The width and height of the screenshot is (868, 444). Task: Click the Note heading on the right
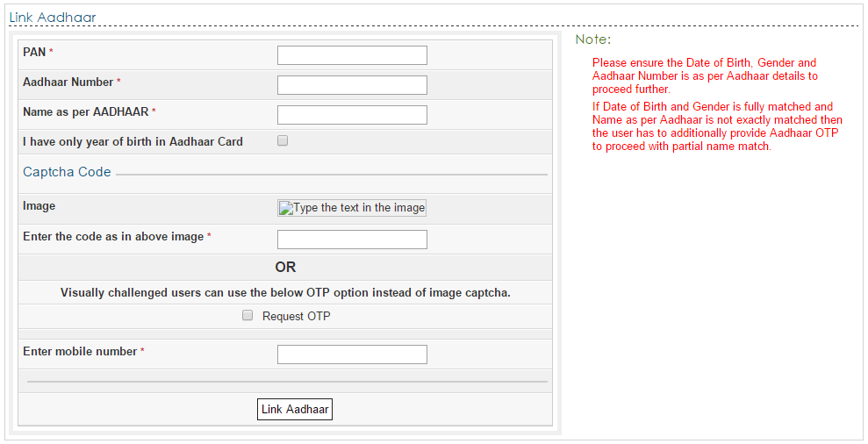coord(592,39)
